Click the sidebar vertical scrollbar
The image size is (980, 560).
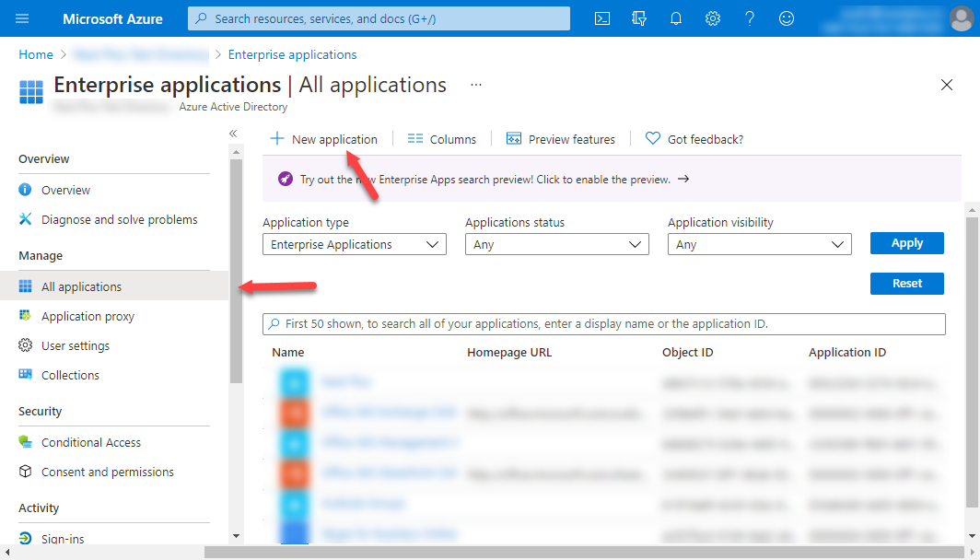point(236,271)
